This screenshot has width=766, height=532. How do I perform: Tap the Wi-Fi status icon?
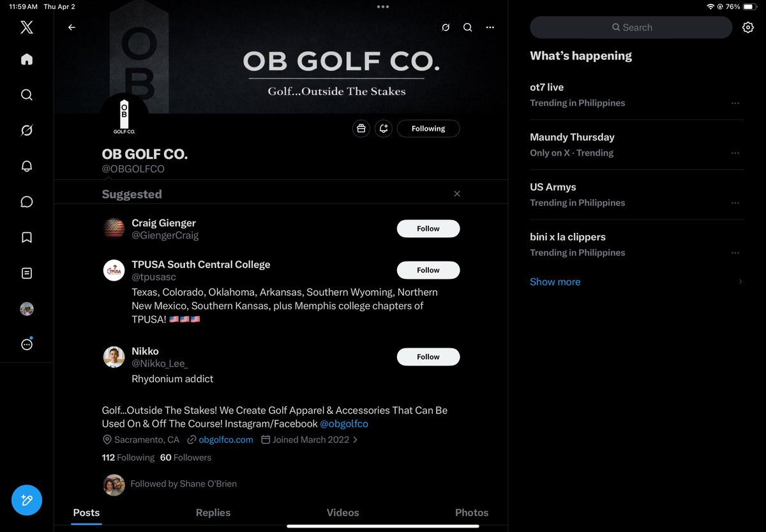coord(710,6)
